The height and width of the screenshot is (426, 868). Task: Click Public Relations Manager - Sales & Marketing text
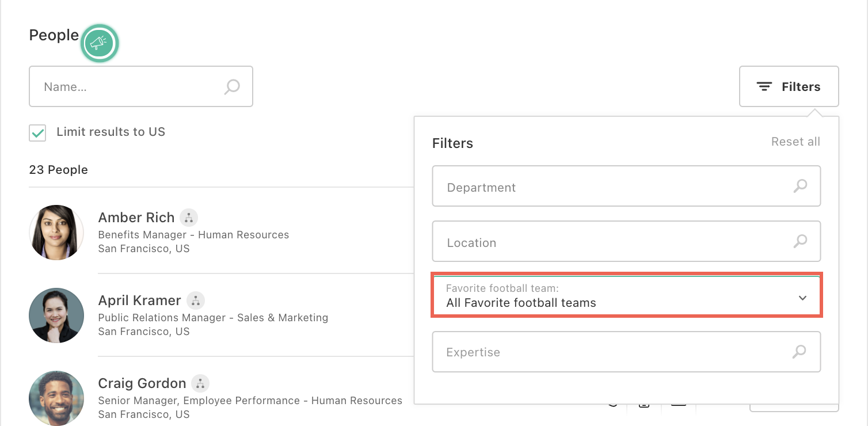click(213, 318)
